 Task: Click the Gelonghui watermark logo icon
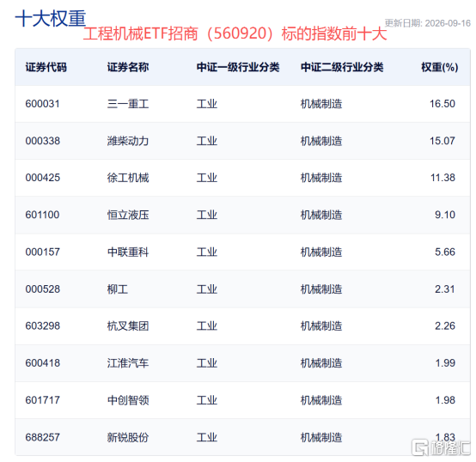pyautogui.click(x=420, y=447)
